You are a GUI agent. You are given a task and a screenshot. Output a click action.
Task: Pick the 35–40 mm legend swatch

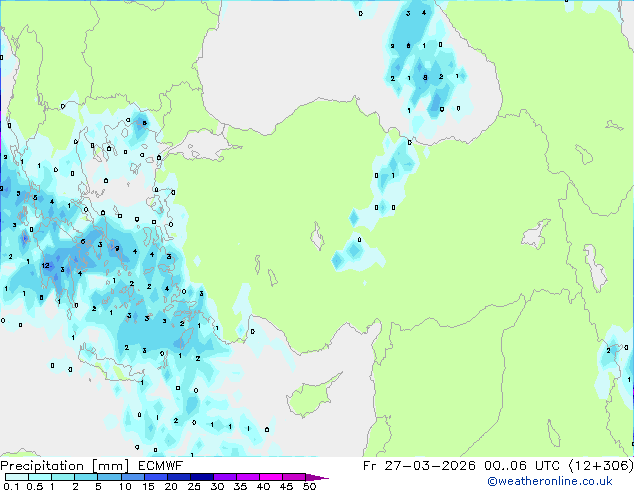point(247,477)
